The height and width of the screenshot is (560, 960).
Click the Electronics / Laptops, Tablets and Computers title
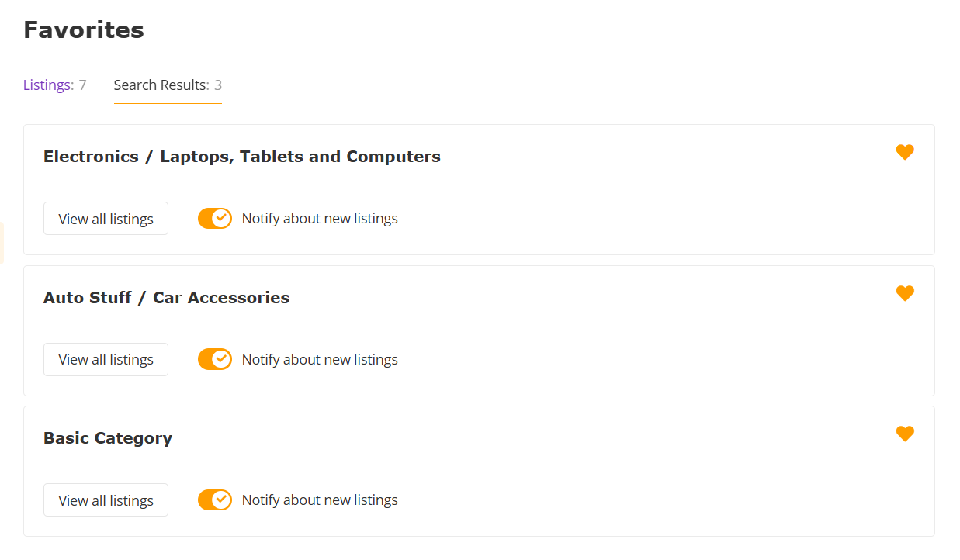point(241,157)
